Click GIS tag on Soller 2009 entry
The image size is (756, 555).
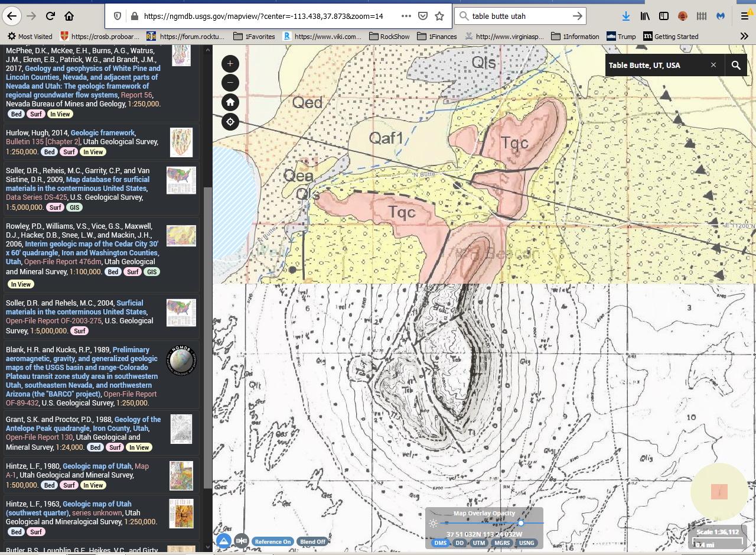[x=74, y=207]
